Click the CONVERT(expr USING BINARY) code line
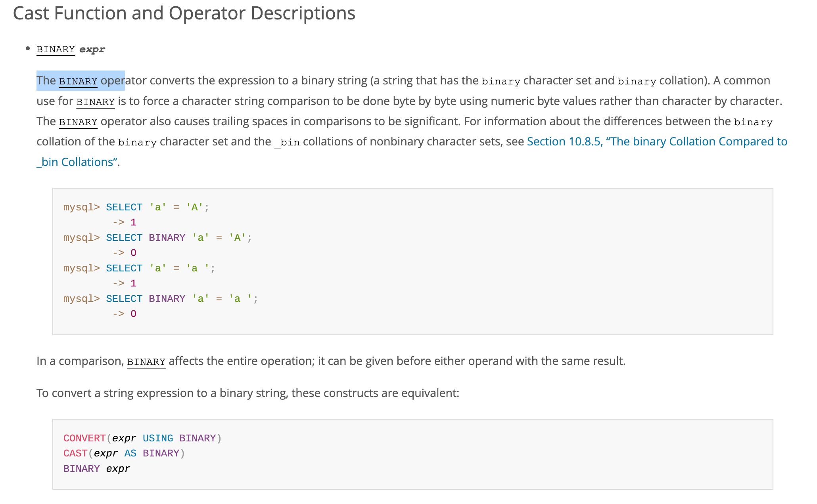 click(142, 438)
